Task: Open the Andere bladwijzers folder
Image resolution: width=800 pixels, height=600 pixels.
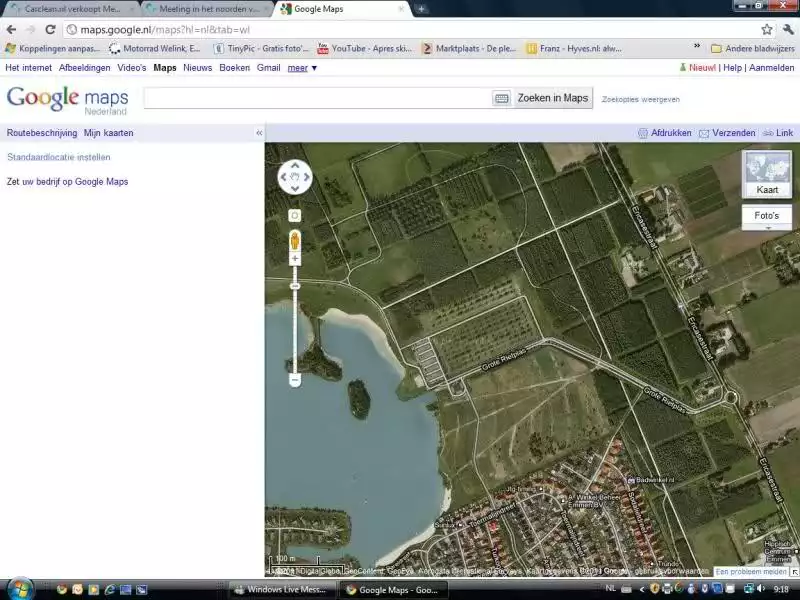Action: (x=753, y=48)
